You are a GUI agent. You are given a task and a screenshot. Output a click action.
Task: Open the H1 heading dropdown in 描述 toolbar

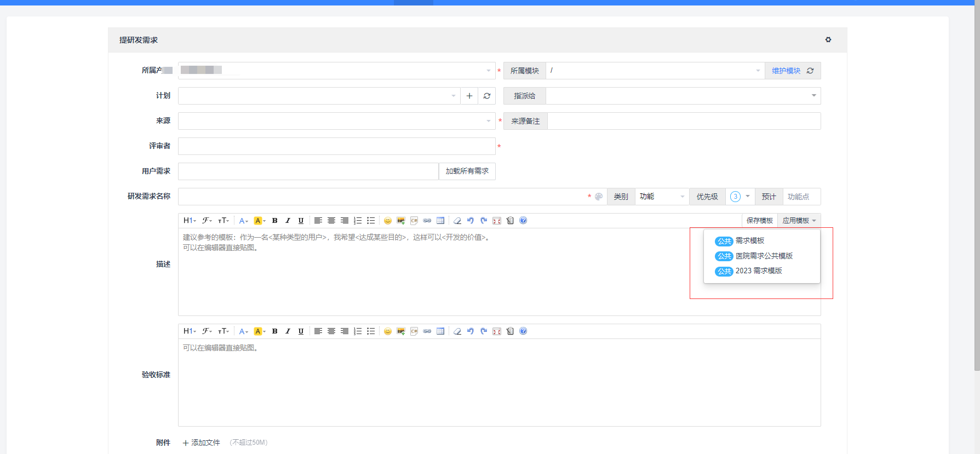click(190, 221)
